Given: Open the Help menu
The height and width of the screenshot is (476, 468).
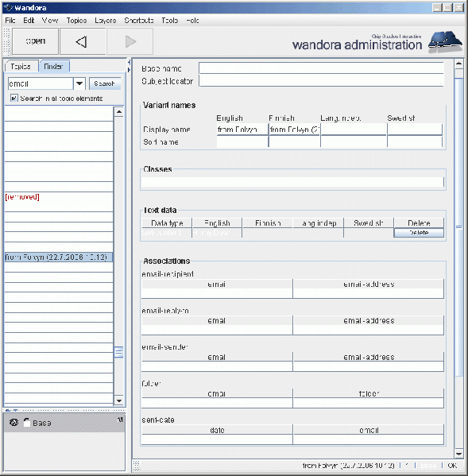Looking at the screenshot, I should (x=192, y=21).
